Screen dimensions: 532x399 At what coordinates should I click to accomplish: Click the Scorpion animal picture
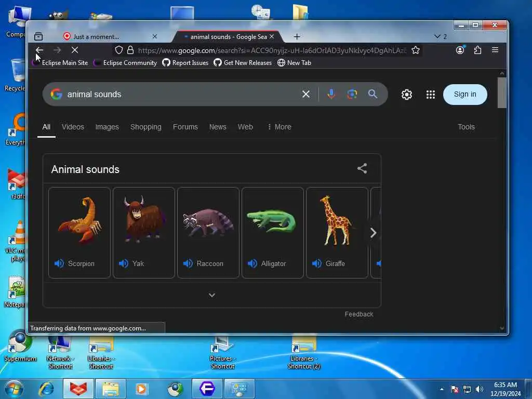[x=79, y=220]
